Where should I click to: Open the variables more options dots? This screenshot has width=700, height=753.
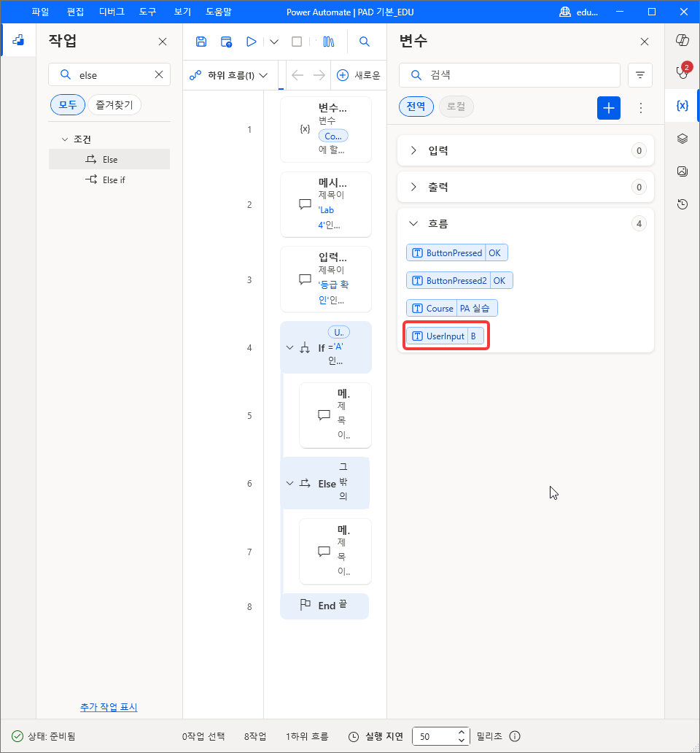[x=640, y=108]
